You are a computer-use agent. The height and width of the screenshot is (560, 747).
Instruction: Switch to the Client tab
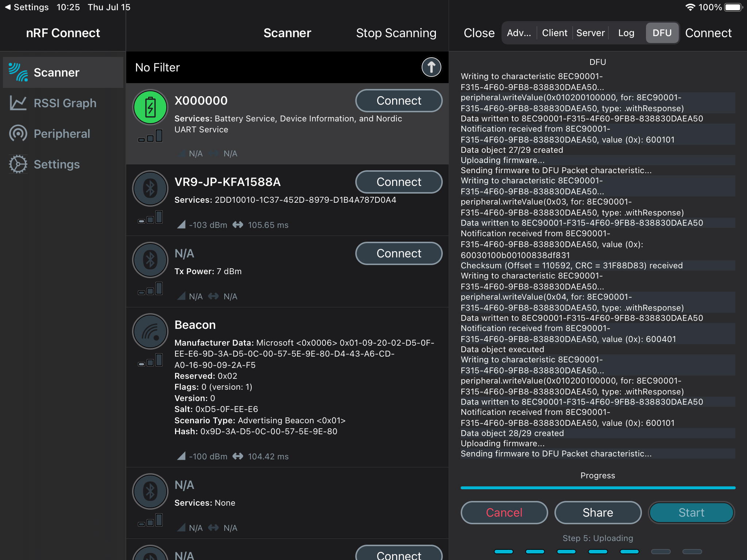tap(554, 33)
